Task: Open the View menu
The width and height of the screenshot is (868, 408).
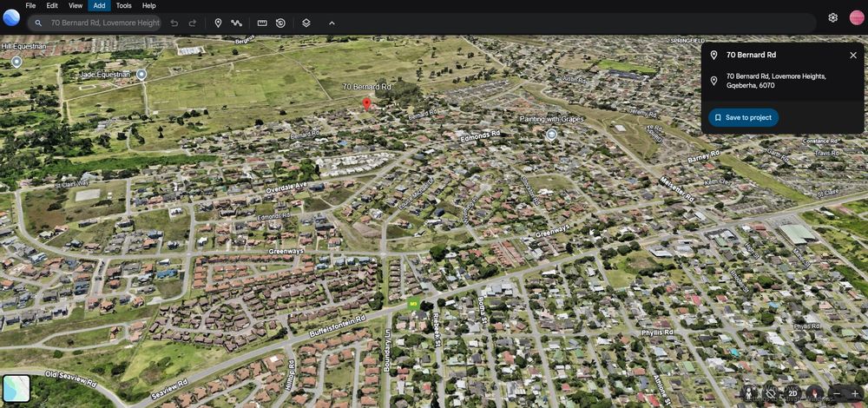Action: [x=76, y=5]
